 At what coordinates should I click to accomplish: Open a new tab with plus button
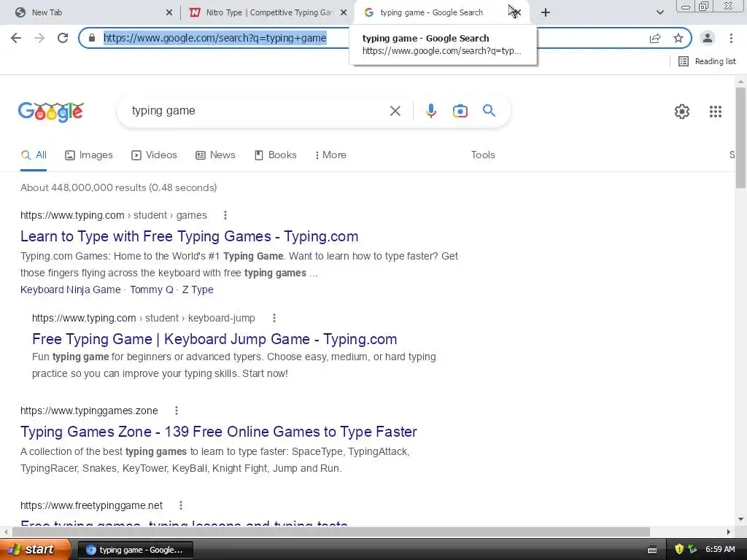tap(546, 12)
